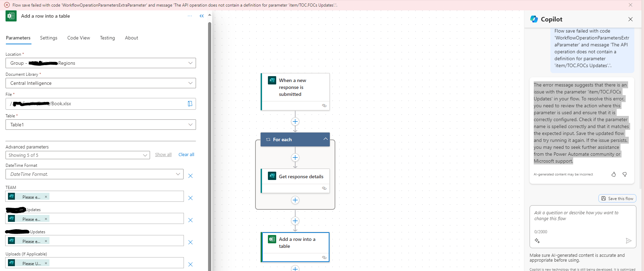Collapse the For each loop
Viewport: 644px width, 271px height.
325,139
